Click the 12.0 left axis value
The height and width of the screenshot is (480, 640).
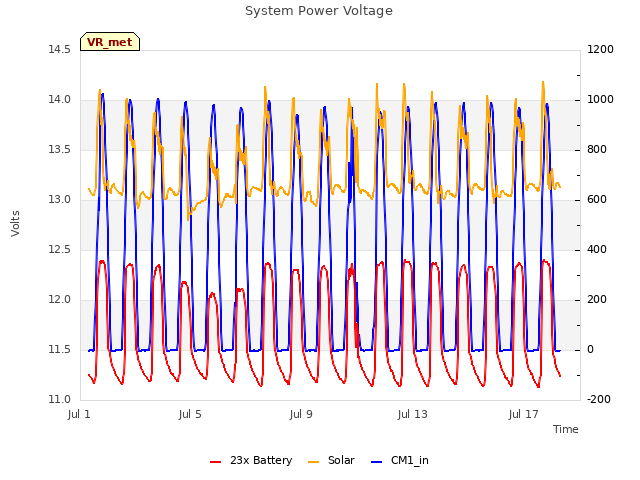[59, 300]
